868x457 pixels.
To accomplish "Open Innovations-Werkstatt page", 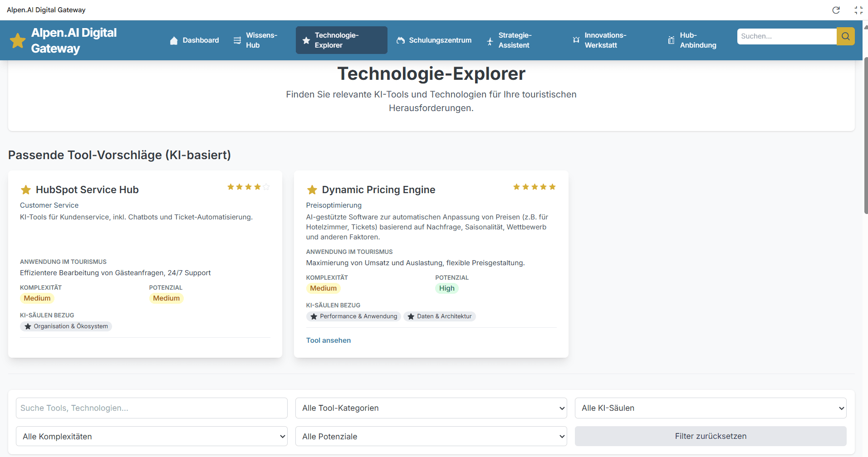I will pyautogui.click(x=610, y=40).
